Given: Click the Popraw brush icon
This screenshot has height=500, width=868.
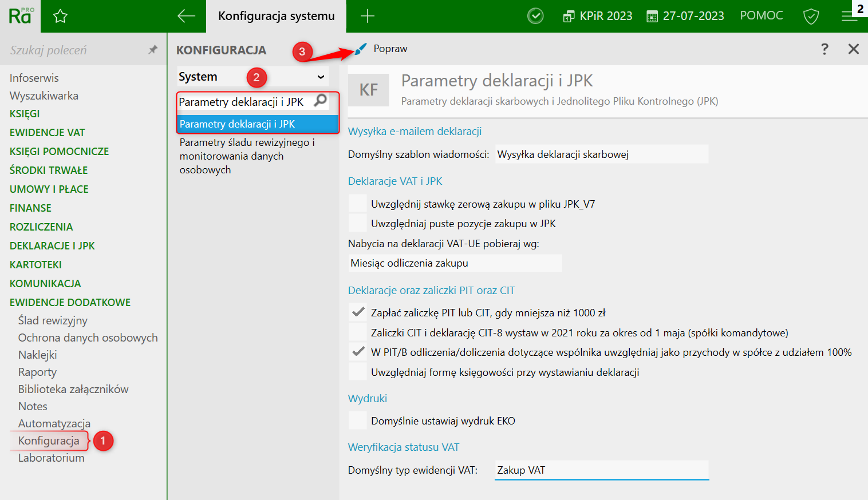Looking at the screenshot, I should [360, 49].
